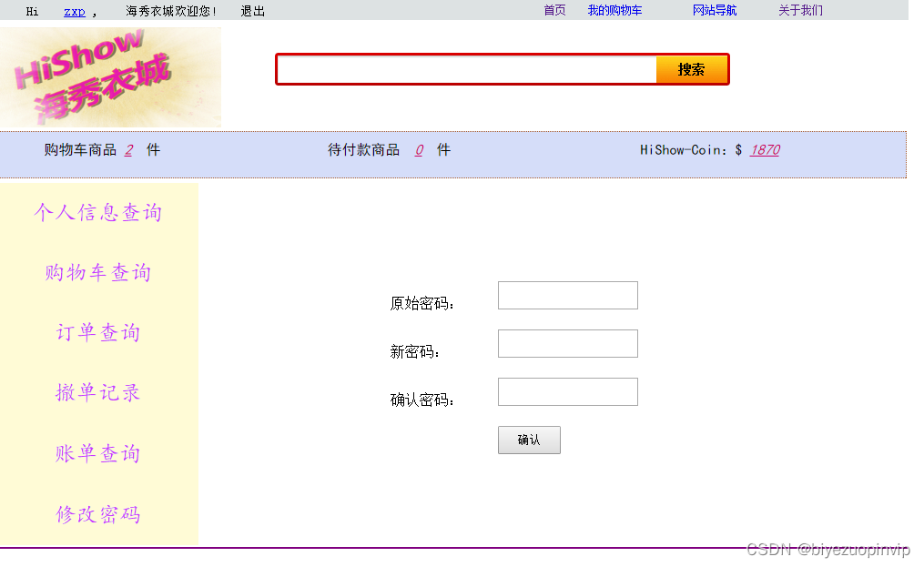Click the 新密码 new password field
Screen dimensions: 924x567
point(566,343)
